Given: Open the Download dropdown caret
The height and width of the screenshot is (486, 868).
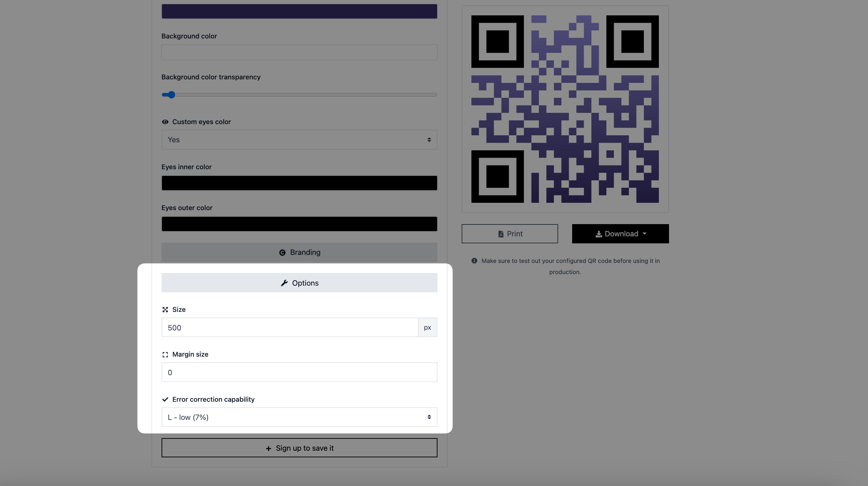Looking at the screenshot, I should point(645,234).
